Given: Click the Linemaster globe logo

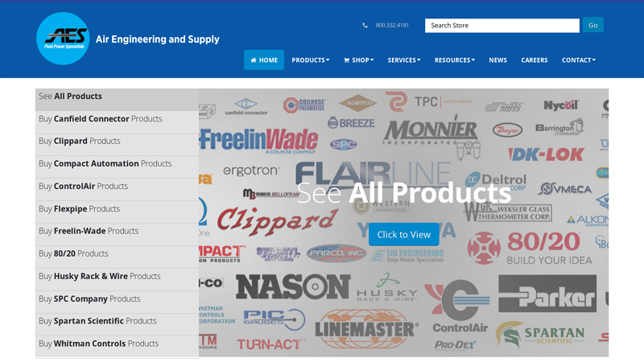Looking at the screenshot, I should coord(366,329).
